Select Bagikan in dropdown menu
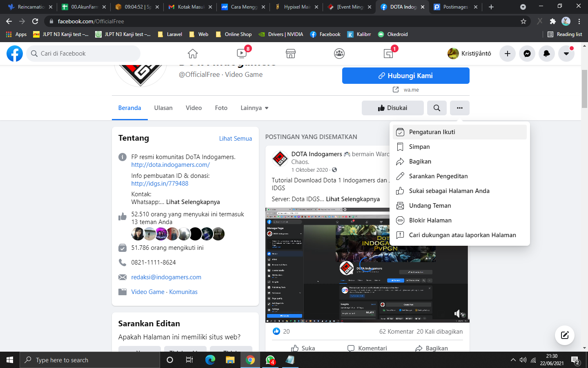 point(460,162)
